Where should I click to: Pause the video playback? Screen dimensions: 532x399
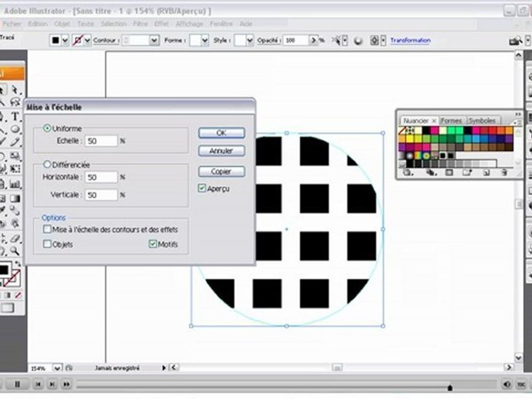17,384
